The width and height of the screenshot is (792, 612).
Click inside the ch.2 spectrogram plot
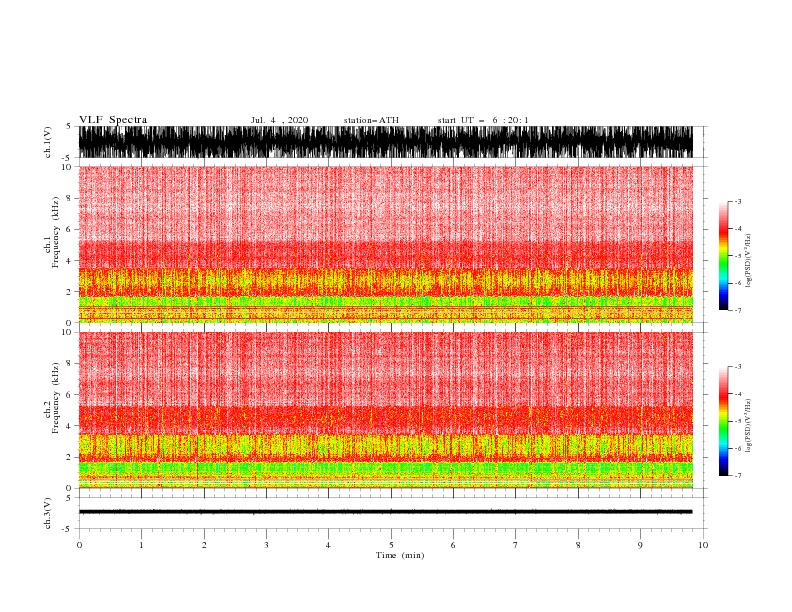pyautogui.click(x=385, y=410)
